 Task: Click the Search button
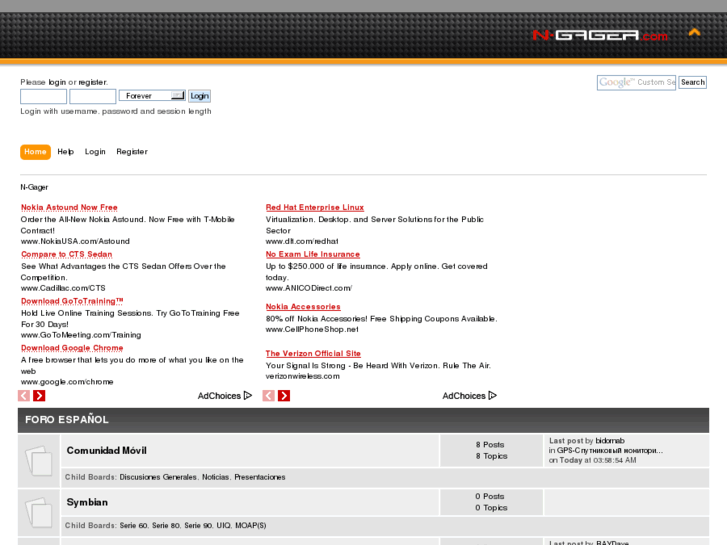click(693, 82)
